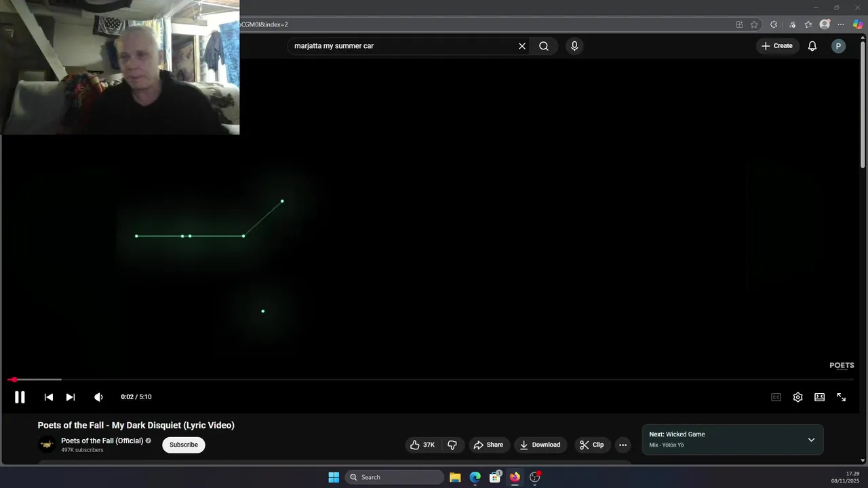This screenshot has width=868, height=488.
Task: Open browser media control music icon
Action: tap(792, 24)
